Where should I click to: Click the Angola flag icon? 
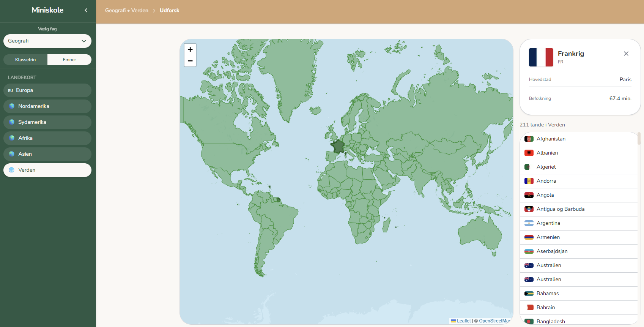point(529,195)
